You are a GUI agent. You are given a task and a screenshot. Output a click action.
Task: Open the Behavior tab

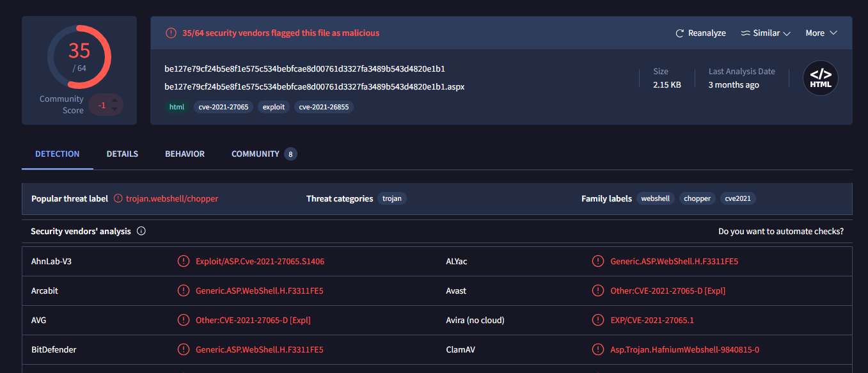click(185, 154)
